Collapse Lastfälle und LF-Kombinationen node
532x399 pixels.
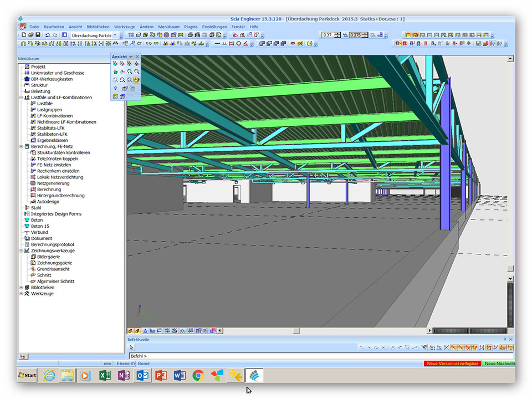(x=21, y=98)
